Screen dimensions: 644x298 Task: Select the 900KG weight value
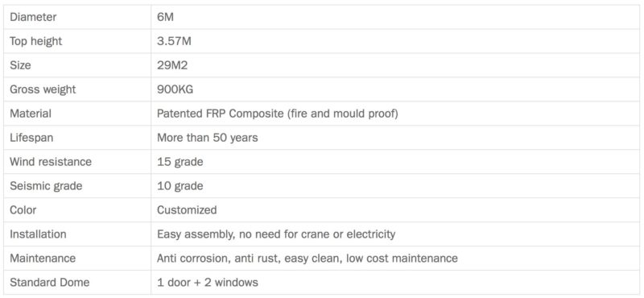click(x=175, y=89)
